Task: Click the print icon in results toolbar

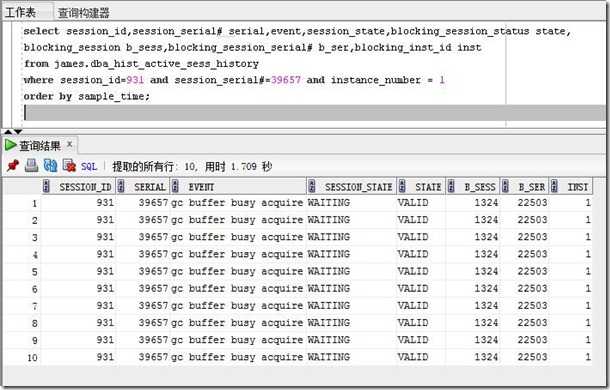Action: 32,166
